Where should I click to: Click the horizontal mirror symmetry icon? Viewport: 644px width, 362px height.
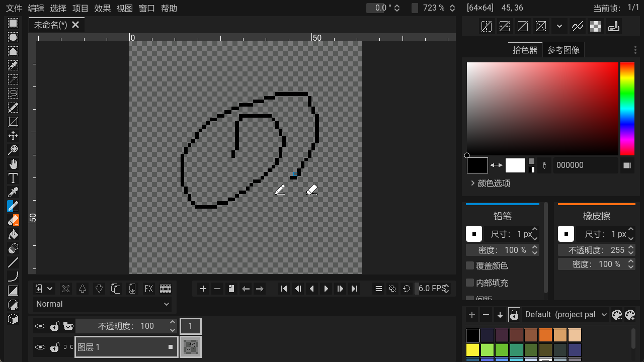pos(487,26)
